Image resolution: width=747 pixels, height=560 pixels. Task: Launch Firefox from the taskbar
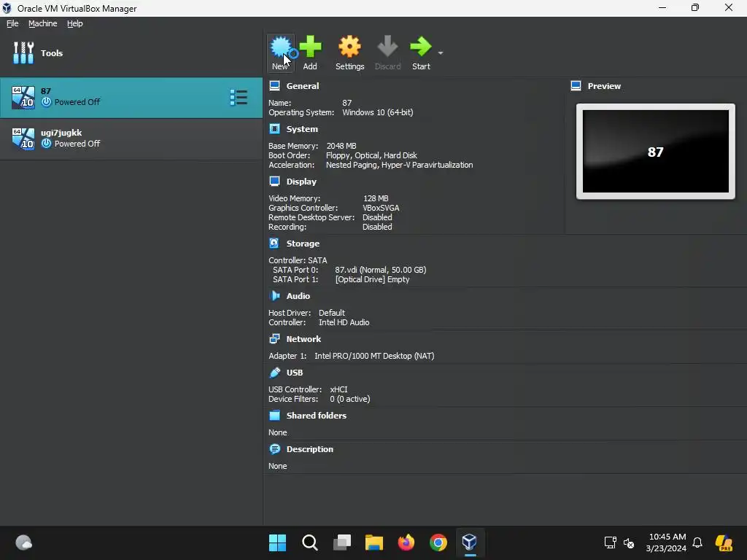406,542
